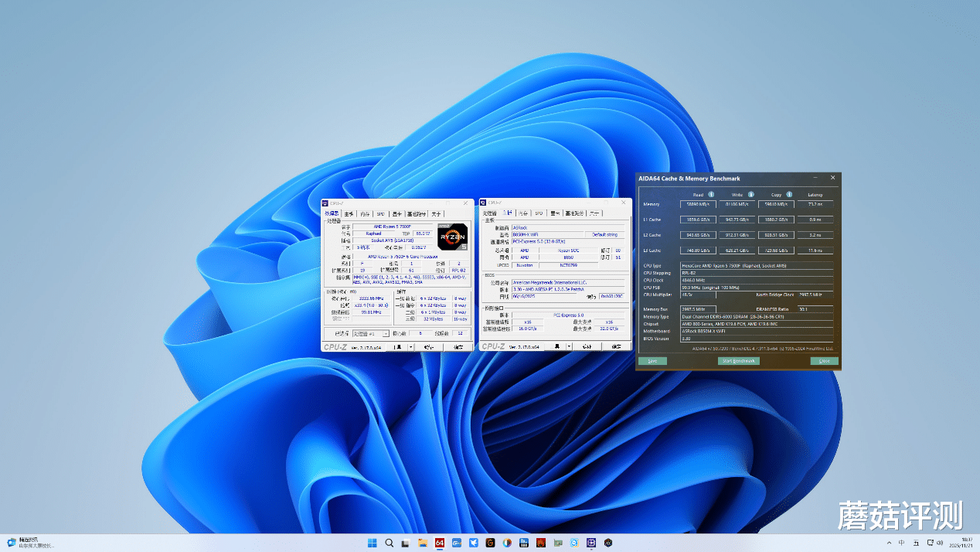Viewport: 980px width, 552px height.
Task: Expand the Tools dropdown arrow in right CPU-Z
Action: point(569,347)
